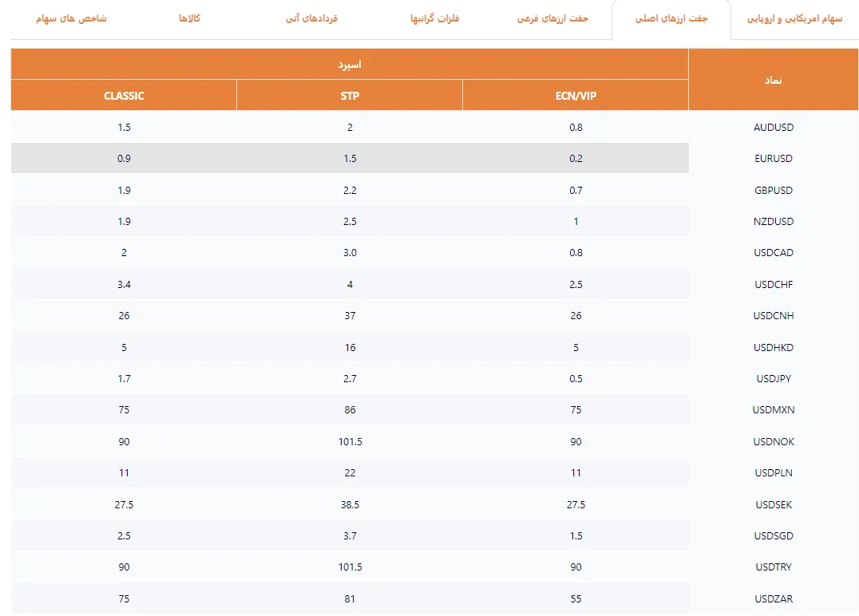Click the AUDUSD symbol cell
The height and width of the screenshot is (616, 859).
pos(773,127)
